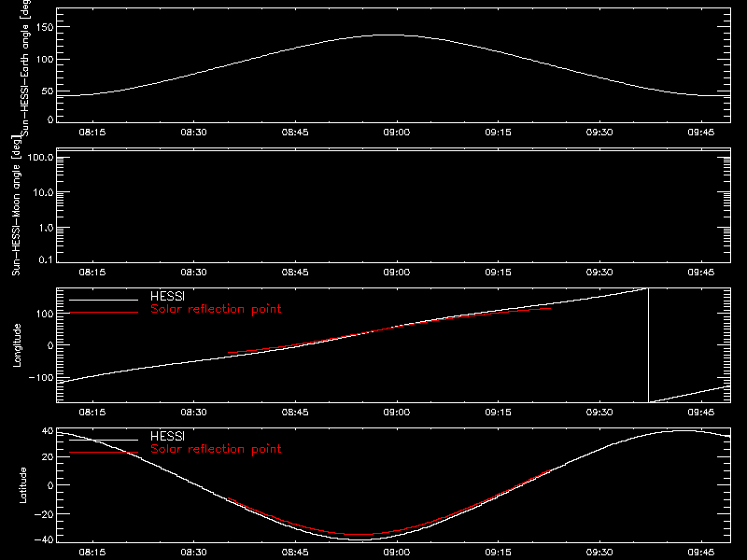Click 09:30 label under the Latitude plot

(x=599, y=553)
